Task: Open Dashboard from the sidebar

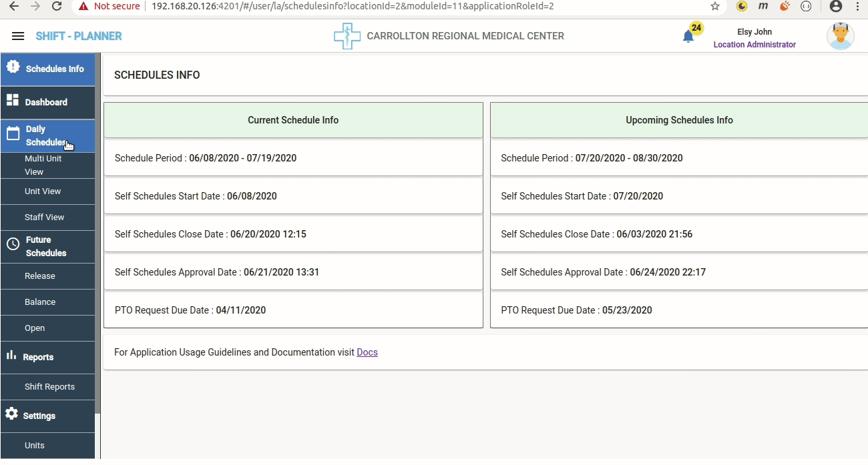Action: pyautogui.click(x=47, y=102)
